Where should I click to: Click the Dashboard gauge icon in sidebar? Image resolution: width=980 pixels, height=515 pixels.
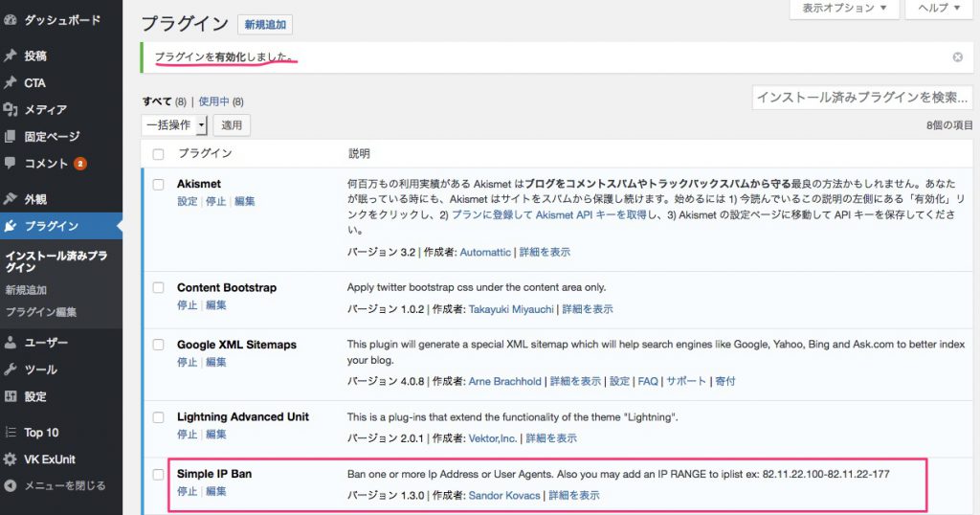(x=10, y=20)
